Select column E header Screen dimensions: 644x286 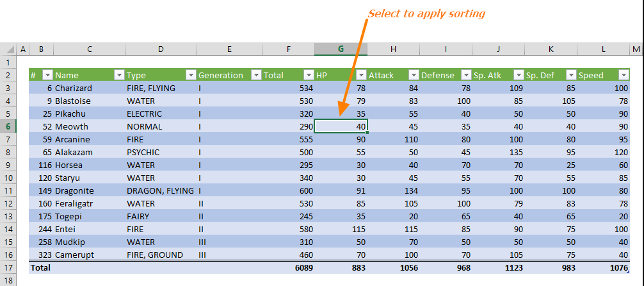229,49
